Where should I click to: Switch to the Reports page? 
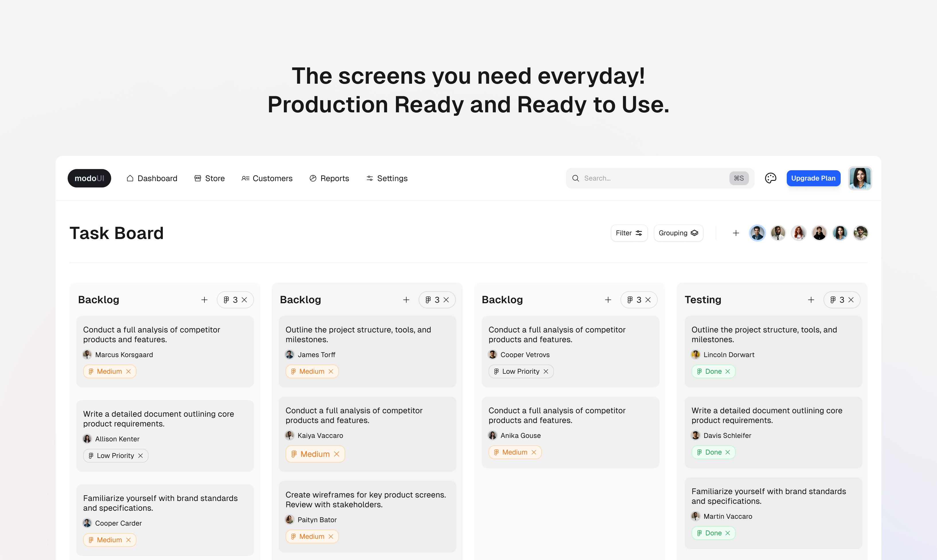(329, 178)
